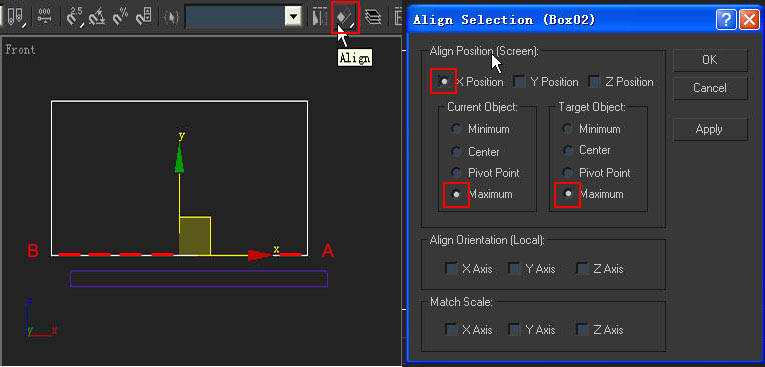Click the Align Selection (Box02) title bar
765x367 pixels.
(x=561, y=20)
